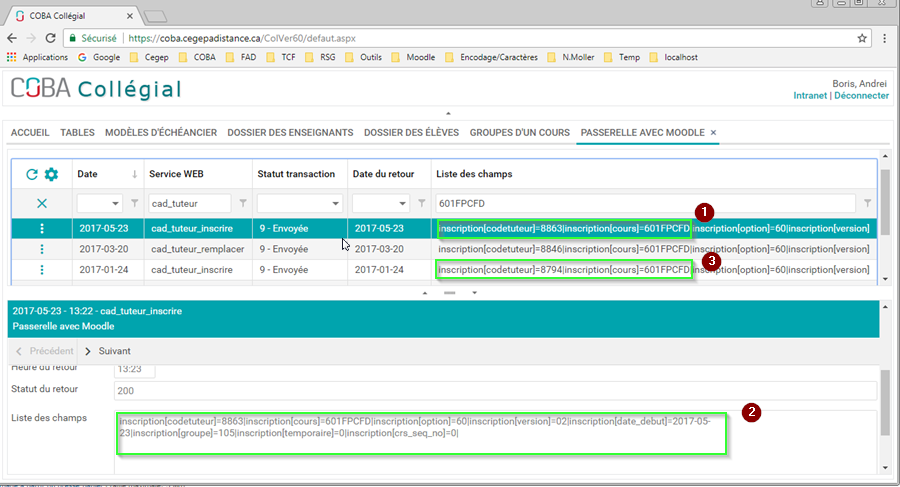Open grid settings gear
This screenshot has width=900, height=487.
click(51, 174)
